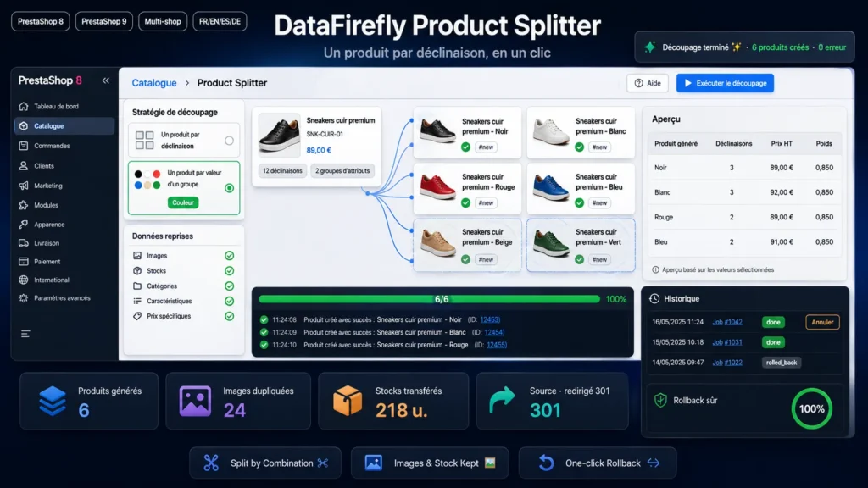Click the Paiement card icon
The width and height of the screenshot is (868, 488).
23,262
